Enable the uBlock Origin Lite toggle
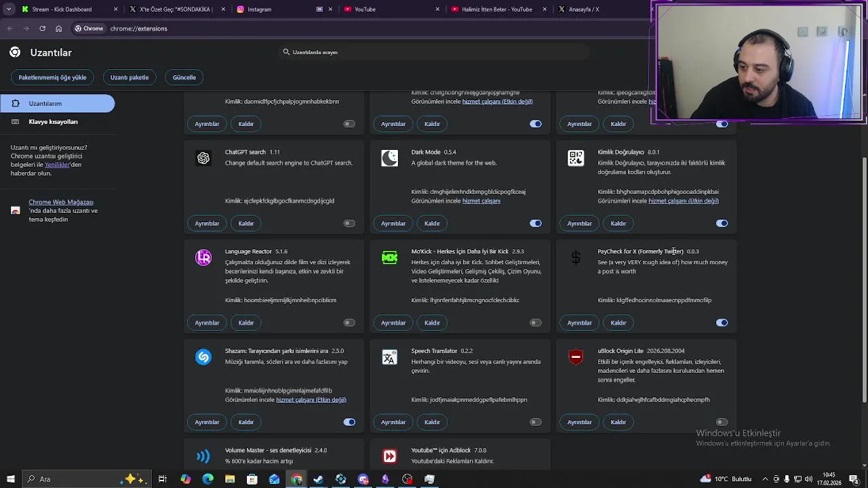The width and height of the screenshot is (868, 488). pos(722,422)
